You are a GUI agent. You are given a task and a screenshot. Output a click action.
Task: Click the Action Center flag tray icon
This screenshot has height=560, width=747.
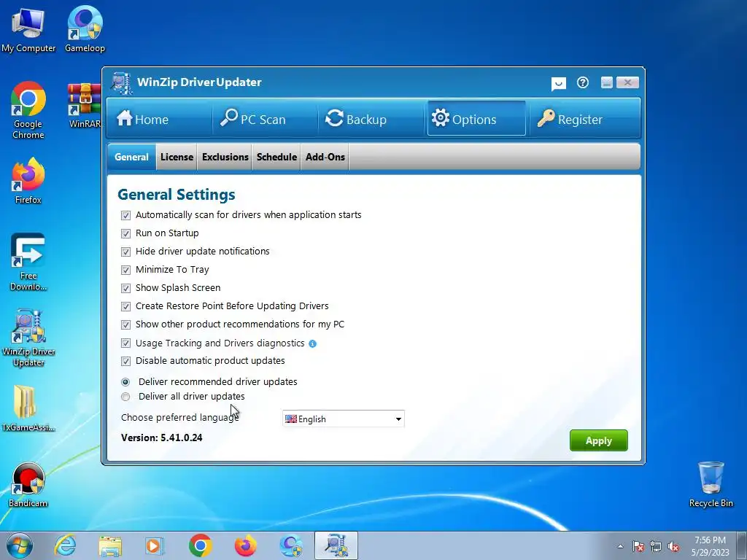(638, 546)
